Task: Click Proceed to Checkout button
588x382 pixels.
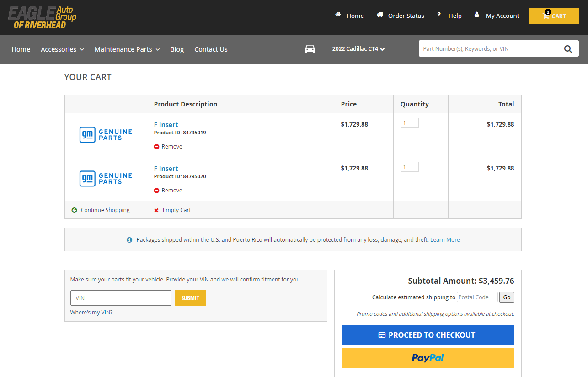Action: [x=428, y=335]
